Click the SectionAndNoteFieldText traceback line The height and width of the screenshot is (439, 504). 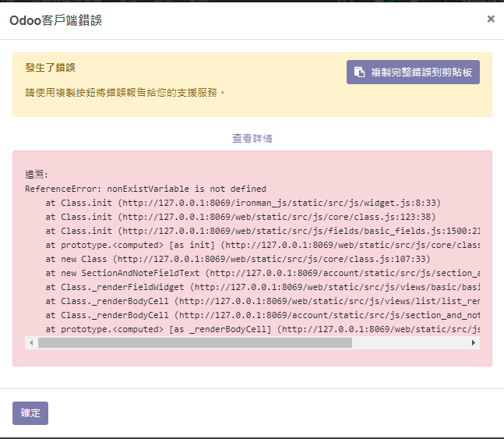click(x=263, y=273)
